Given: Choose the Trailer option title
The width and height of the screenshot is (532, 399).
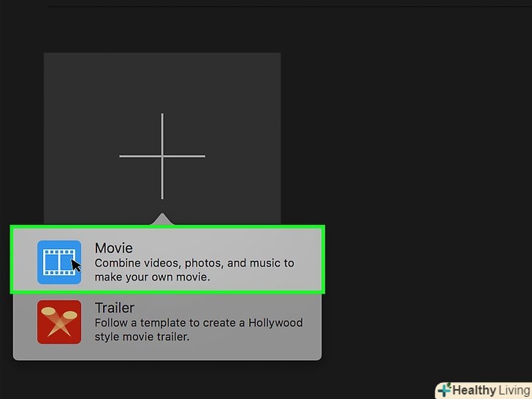Looking at the screenshot, I should pyautogui.click(x=114, y=308).
